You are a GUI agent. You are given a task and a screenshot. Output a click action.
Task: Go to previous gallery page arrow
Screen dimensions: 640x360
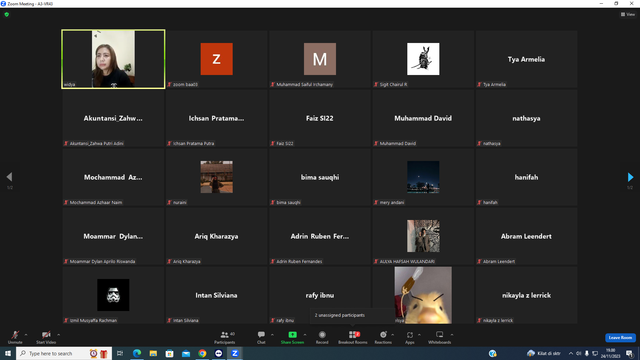tap(9, 177)
